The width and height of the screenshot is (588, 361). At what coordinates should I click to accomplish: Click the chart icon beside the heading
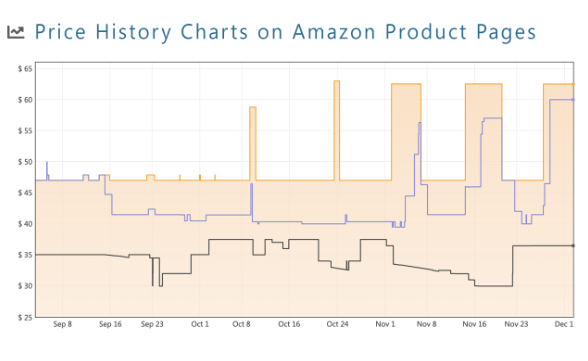click(x=16, y=32)
